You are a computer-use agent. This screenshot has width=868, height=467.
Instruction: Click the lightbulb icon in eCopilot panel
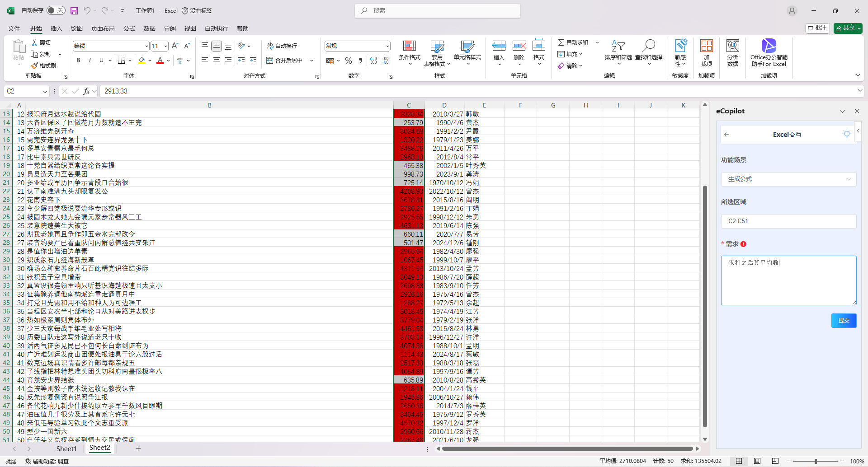pos(846,134)
